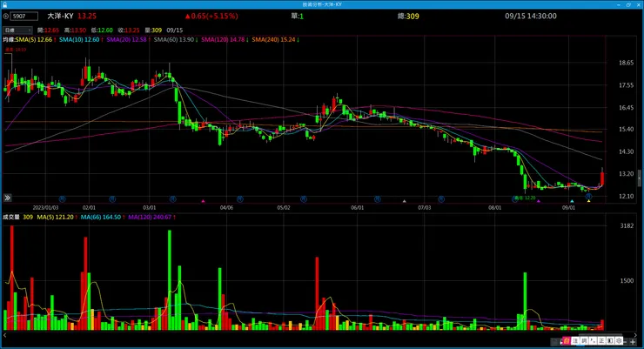Click the total volume 總:309 value

tap(408, 16)
